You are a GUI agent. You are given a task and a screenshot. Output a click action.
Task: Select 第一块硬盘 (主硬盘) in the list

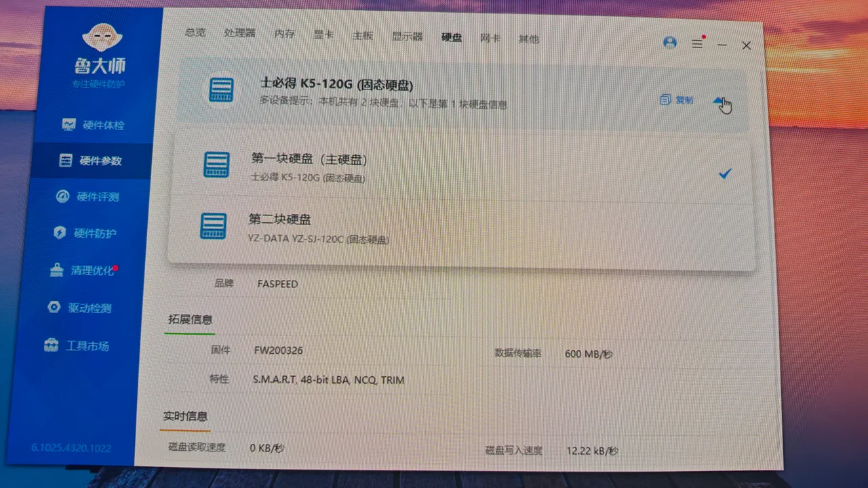pyautogui.click(x=462, y=167)
